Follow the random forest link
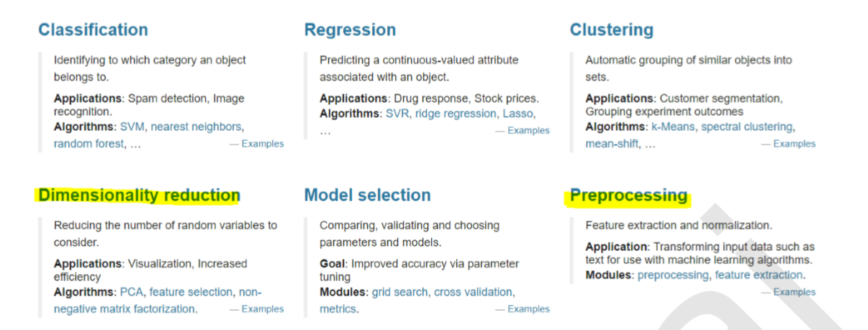This screenshot has width=868, height=330. pyautogui.click(x=87, y=144)
